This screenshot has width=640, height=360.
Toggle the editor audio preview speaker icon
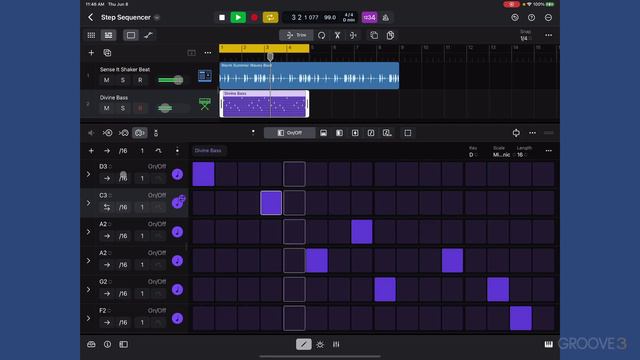click(91, 133)
